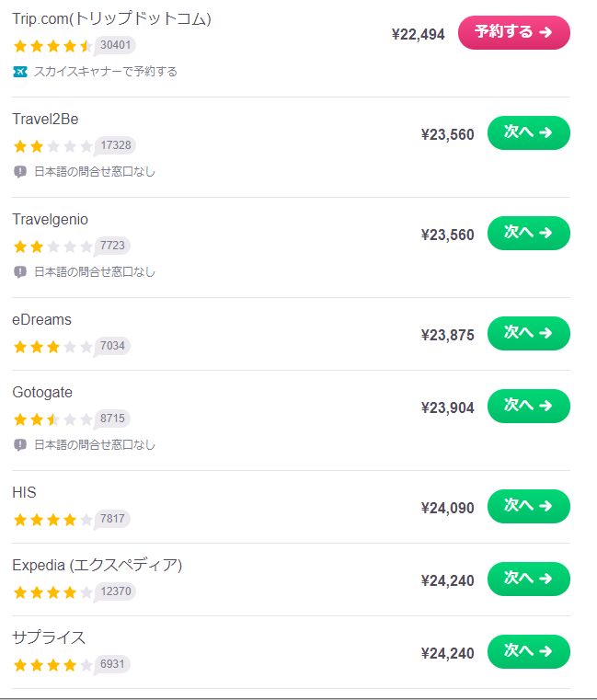Screen dimensions: 597x700
Task: Select the Expedia (エクスペディア) provider name
Action: coord(97,565)
